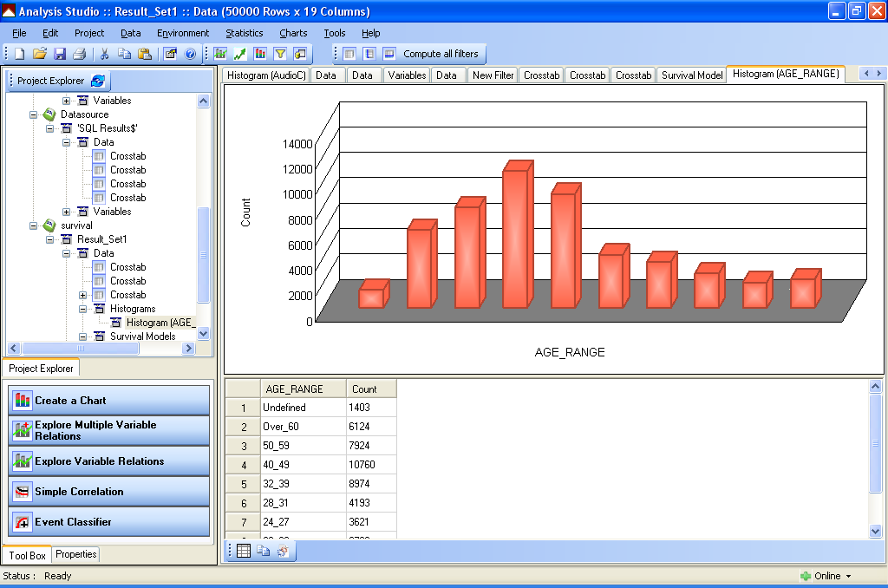
Task: Open the Online status dropdown arrow
Action: [x=848, y=576]
